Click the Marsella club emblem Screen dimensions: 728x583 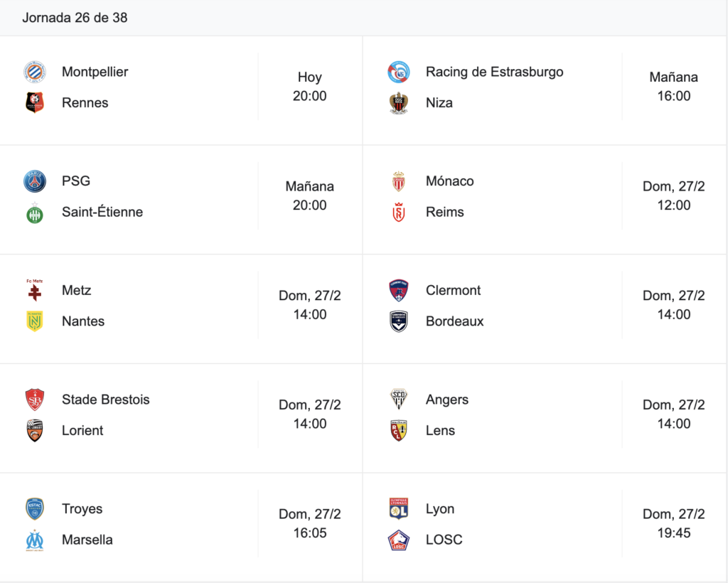[x=35, y=540]
